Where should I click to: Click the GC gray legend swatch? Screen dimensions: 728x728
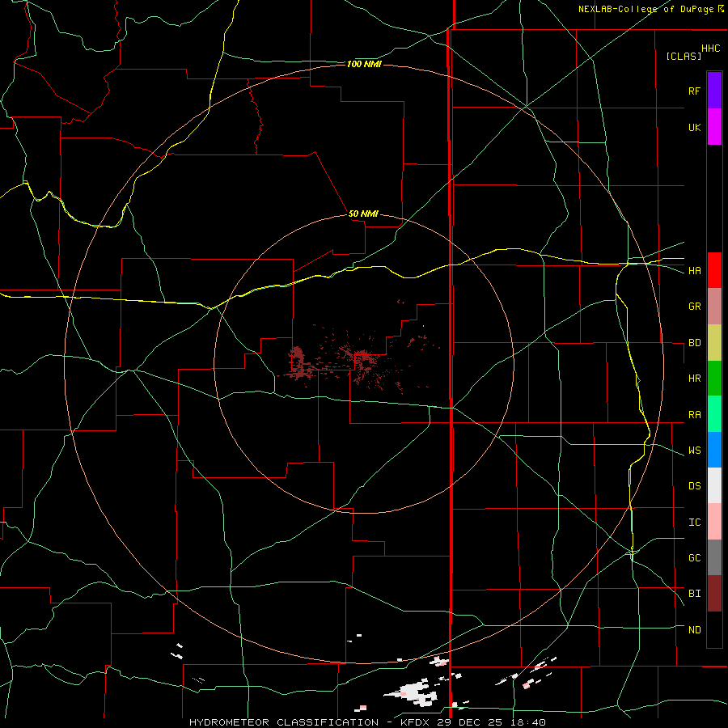point(714,557)
